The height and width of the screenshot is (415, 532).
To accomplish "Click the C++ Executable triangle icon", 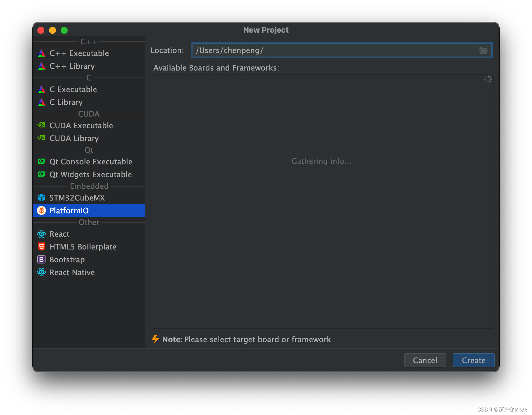I will [x=41, y=53].
